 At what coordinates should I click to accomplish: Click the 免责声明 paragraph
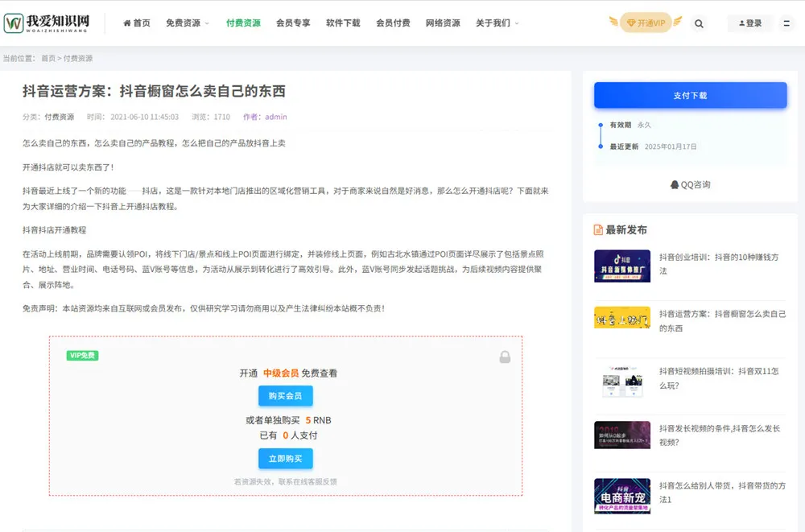click(x=204, y=308)
